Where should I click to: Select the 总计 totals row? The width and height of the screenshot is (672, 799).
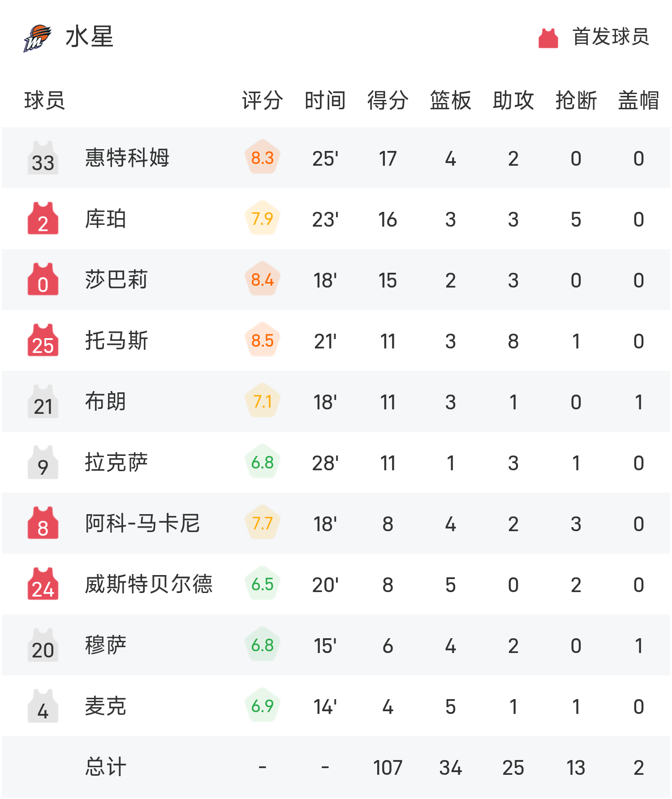click(336, 767)
